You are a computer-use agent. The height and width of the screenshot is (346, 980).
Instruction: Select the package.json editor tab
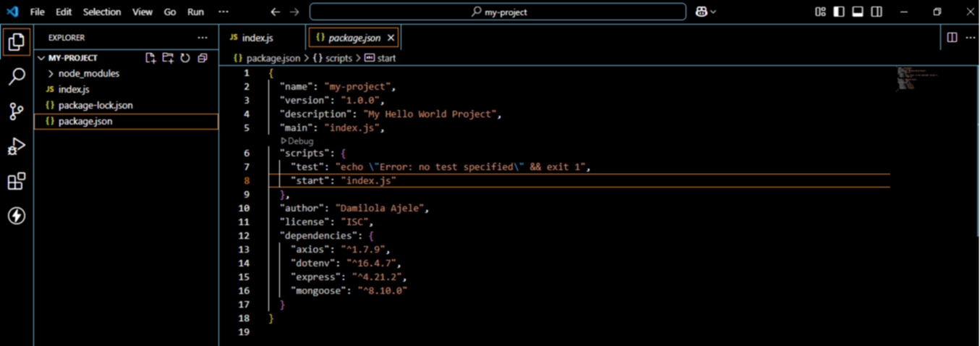click(x=354, y=38)
